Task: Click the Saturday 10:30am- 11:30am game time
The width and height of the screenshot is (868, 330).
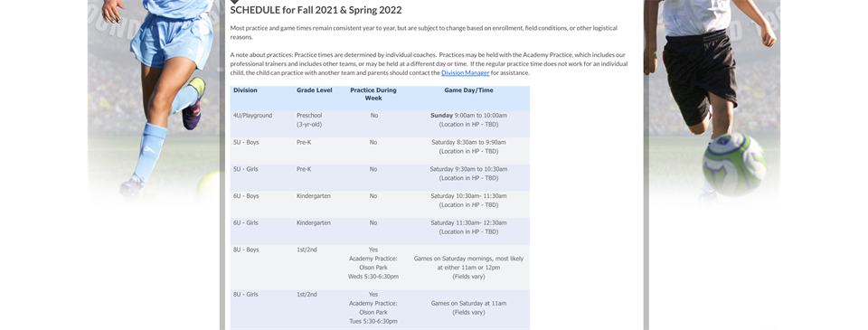Action: tap(468, 196)
